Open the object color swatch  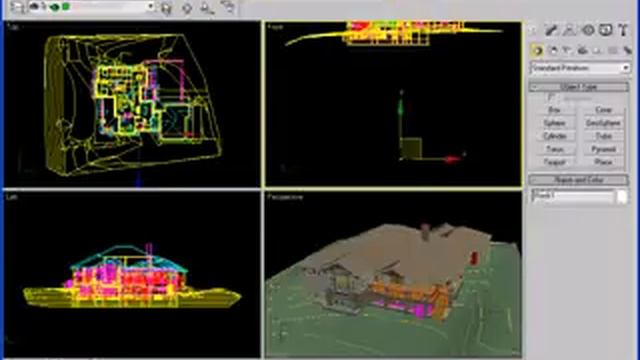click(622, 196)
